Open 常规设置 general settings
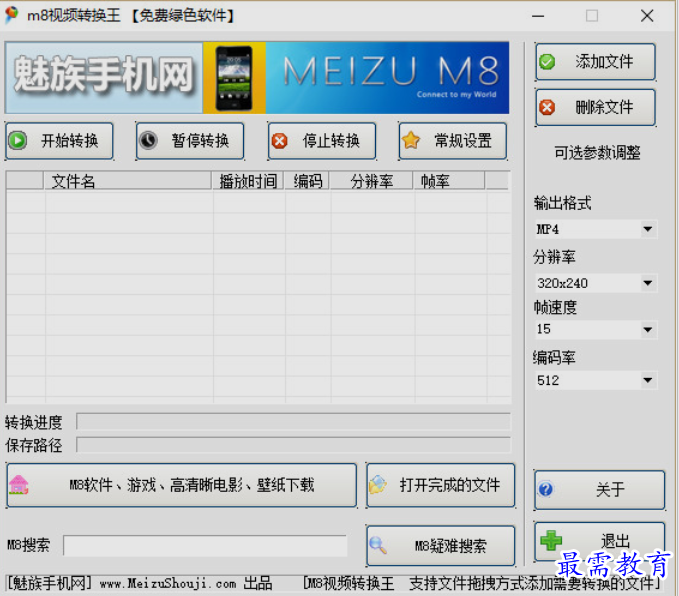Viewport: 679px width, 596px height. [453, 141]
